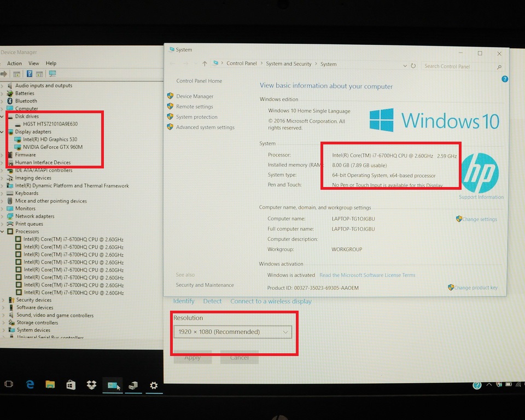Collapse the Display adapters node
This screenshot has width=525, height=420.
tap(2, 132)
